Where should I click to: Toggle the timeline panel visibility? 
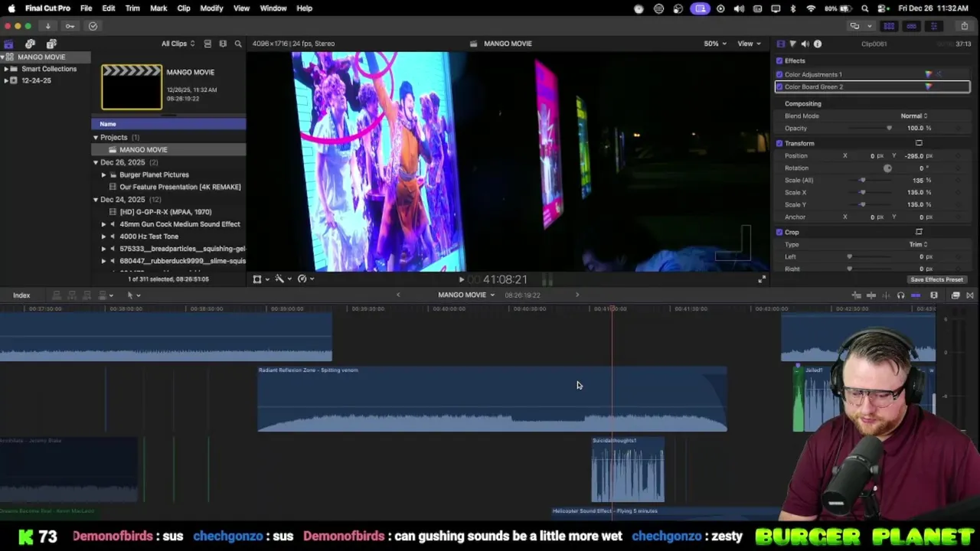(911, 26)
